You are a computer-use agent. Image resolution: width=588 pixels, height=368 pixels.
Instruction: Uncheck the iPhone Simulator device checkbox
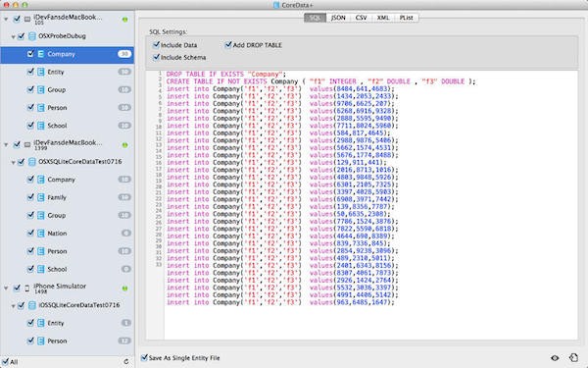pyautogui.click(x=17, y=288)
